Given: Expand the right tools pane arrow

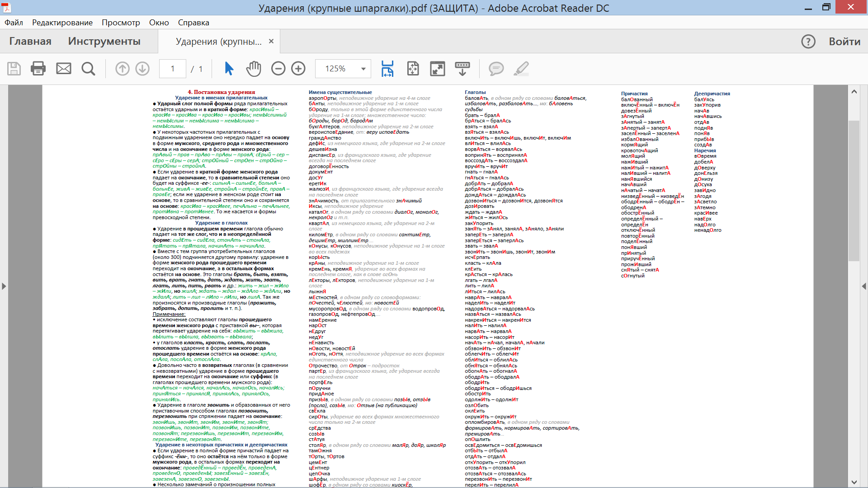Looking at the screenshot, I should 864,286.
